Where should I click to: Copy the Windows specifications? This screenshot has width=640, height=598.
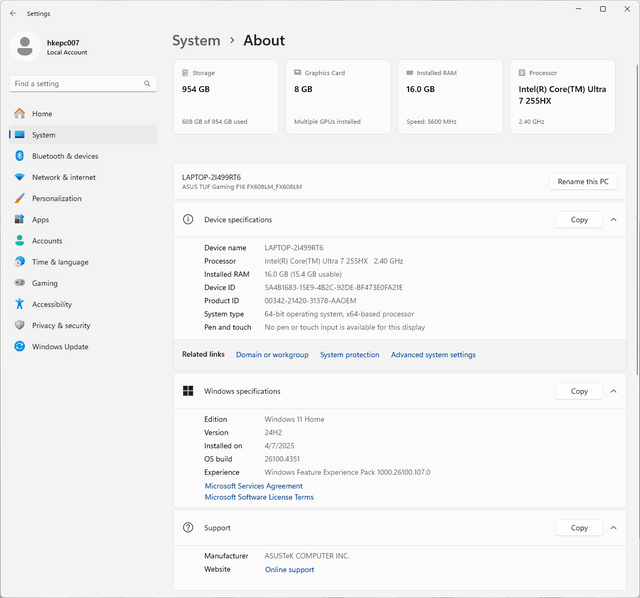pyautogui.click(x=579, y=391)
